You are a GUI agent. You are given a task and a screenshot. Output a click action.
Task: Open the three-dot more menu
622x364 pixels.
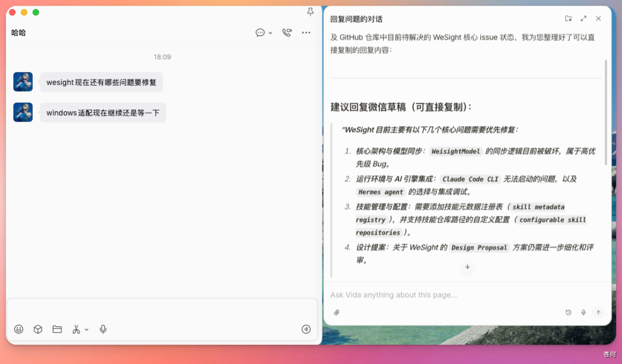pos(306,32)
